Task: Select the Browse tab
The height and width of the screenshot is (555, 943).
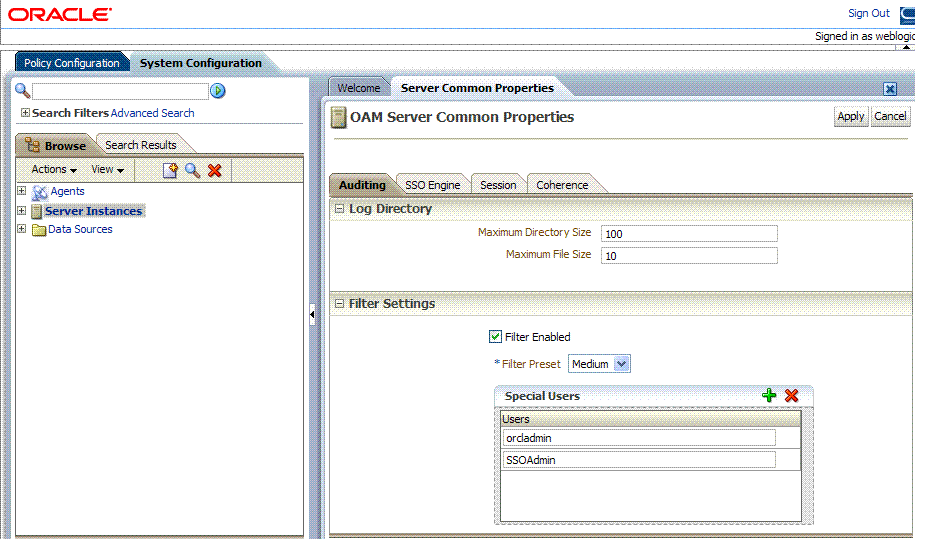Action: [x=57, y=146]
